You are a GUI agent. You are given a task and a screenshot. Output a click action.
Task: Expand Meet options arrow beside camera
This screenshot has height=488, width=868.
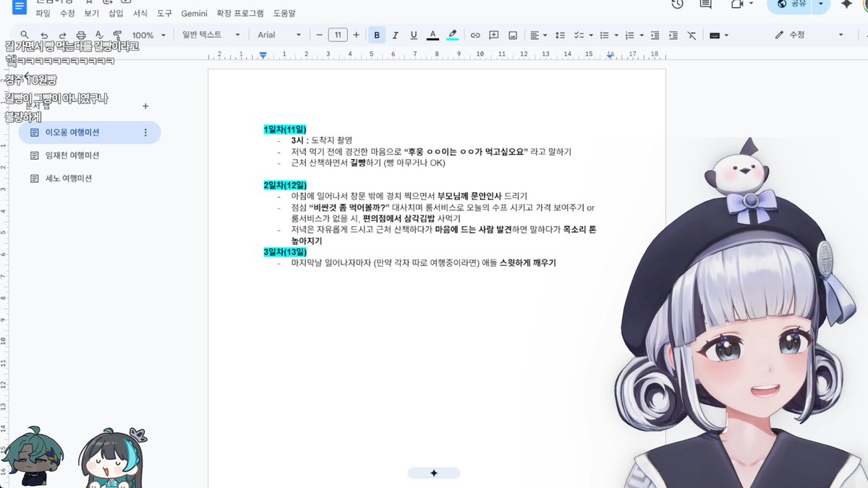click(751, 4)
